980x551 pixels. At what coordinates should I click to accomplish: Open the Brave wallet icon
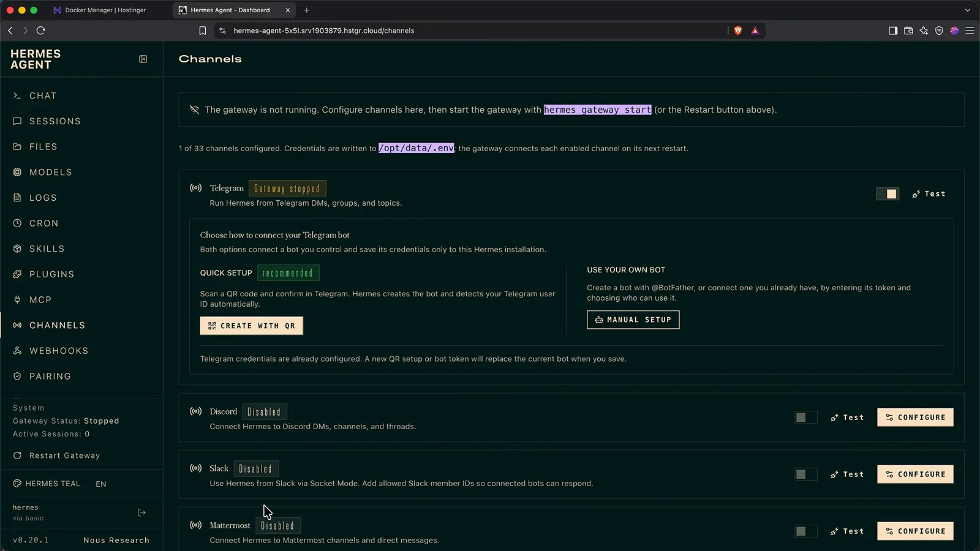click(908, 31)
